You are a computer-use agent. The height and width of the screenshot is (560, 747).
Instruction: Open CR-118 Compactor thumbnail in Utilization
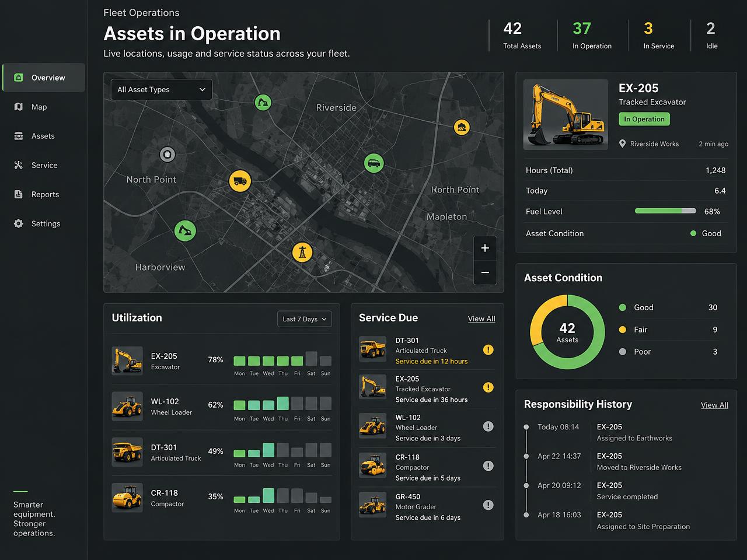point(127,498)
